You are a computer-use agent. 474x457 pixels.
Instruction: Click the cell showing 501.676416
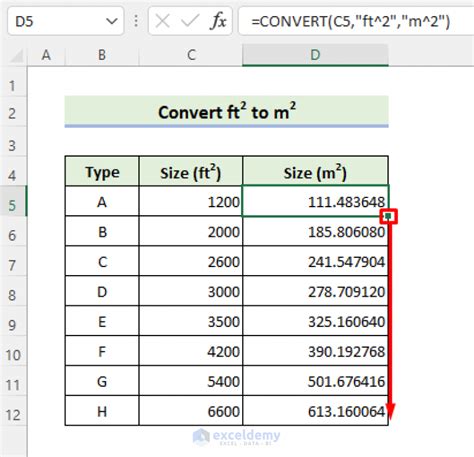[x=315, y=381]
